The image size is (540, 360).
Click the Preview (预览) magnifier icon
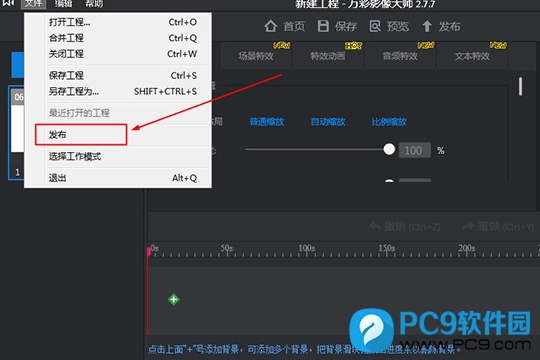pos(375,26)
